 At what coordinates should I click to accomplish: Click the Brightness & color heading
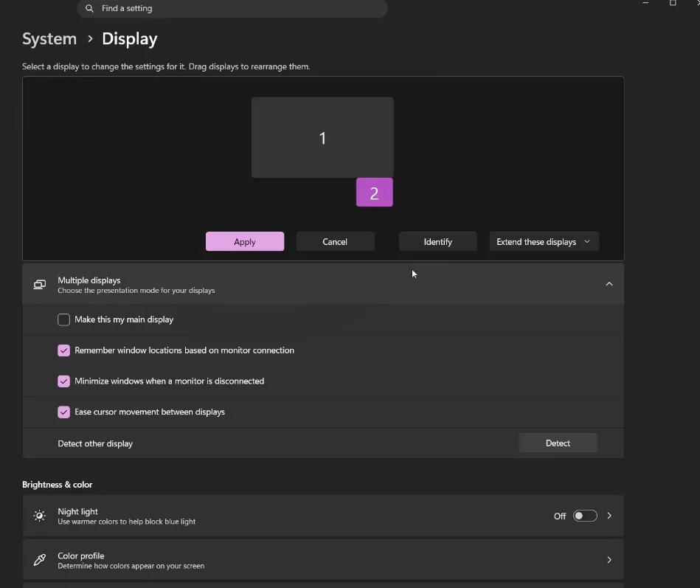57,485
